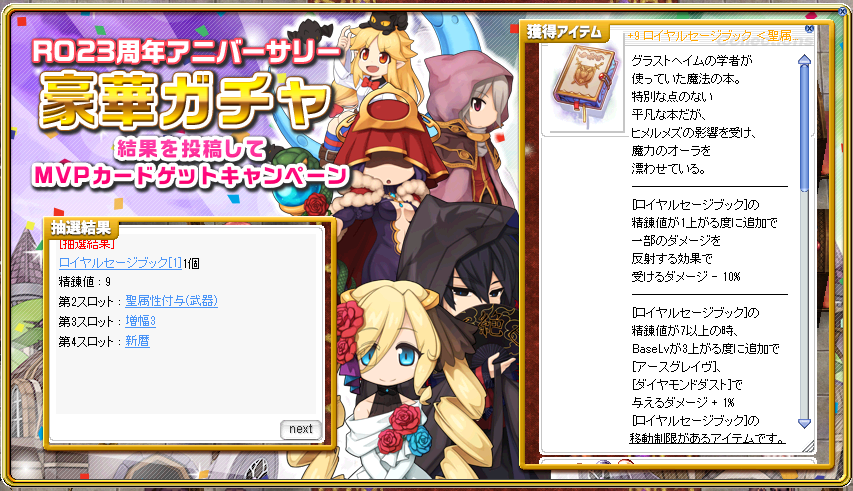Screen dimensions: 853x491
Task: Click the 豪華ガチャ banner title
Action: (x=185, y=101)
